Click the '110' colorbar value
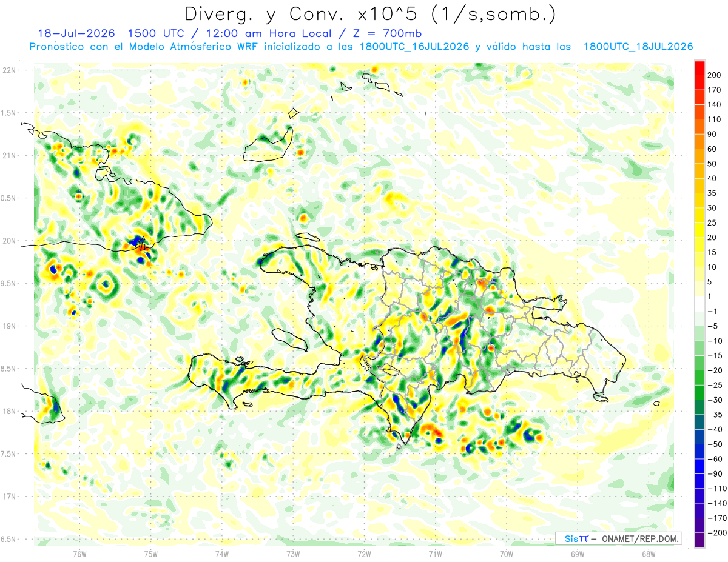The height and width of the screenshot is (562, 728). click(714, 119)
